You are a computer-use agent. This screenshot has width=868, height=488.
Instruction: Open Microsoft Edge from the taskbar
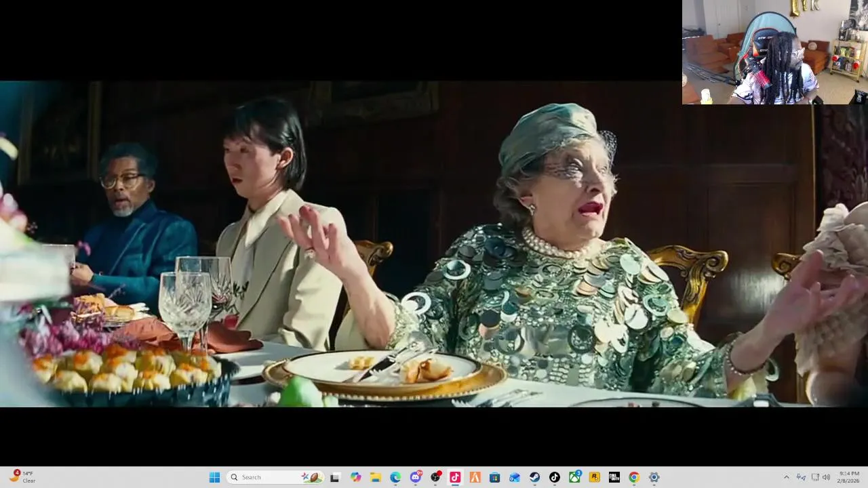pyautogui.click(x=395, y=477)
